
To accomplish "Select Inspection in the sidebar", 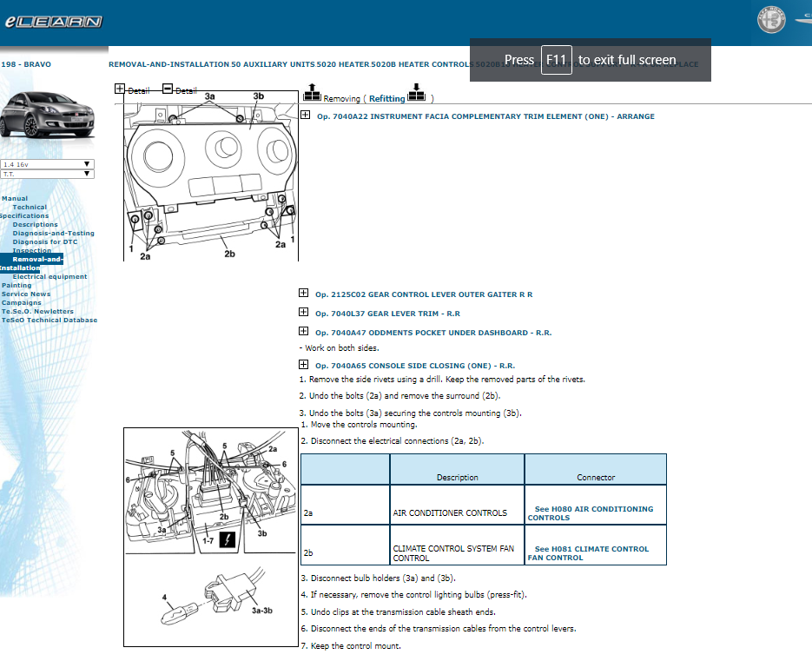I will pyautogui.click(x=31, y=250).
